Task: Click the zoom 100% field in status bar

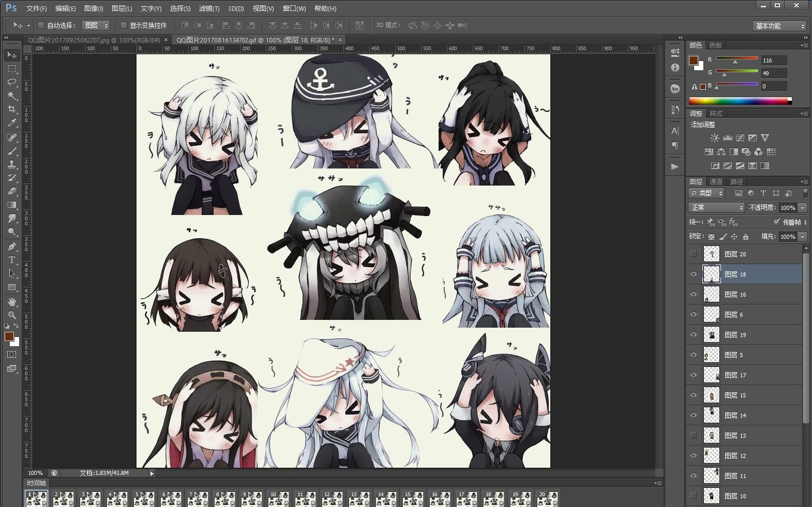Action: pos(36,473)
